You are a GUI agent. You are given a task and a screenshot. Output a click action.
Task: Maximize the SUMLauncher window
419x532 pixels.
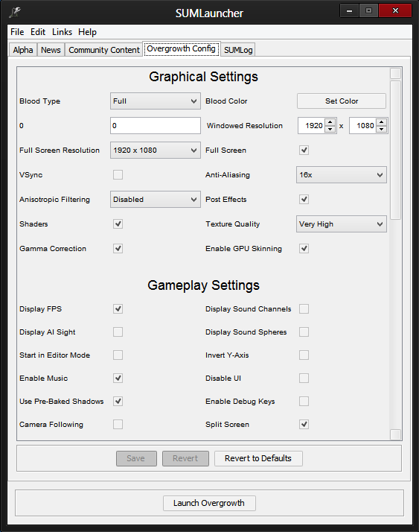coord(369,11)
